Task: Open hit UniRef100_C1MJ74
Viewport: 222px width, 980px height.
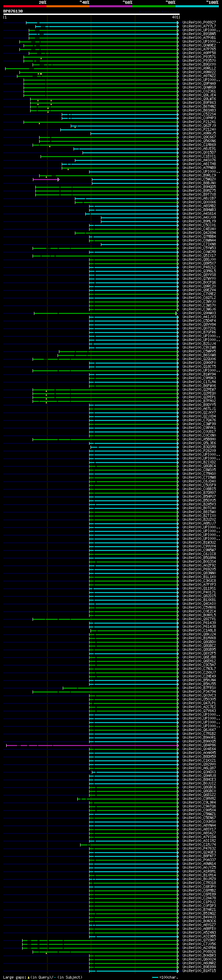Action: 199,844
